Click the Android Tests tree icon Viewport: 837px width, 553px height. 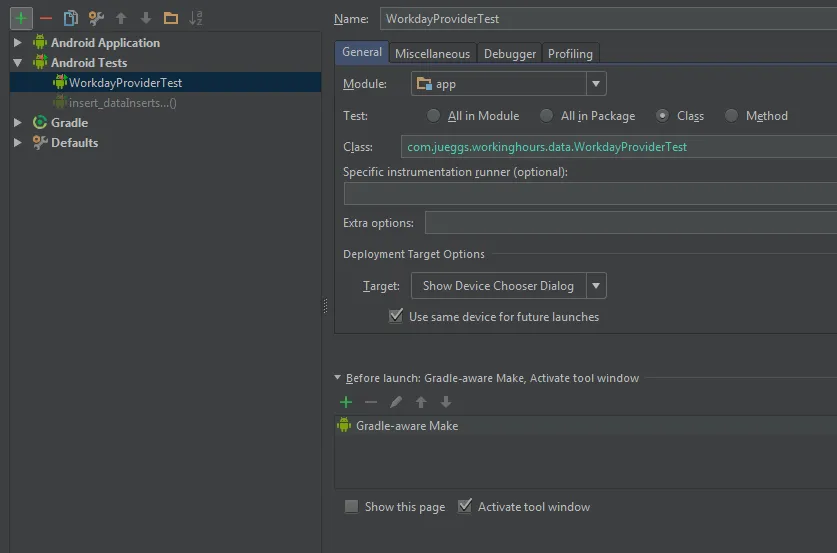[40, 62]
